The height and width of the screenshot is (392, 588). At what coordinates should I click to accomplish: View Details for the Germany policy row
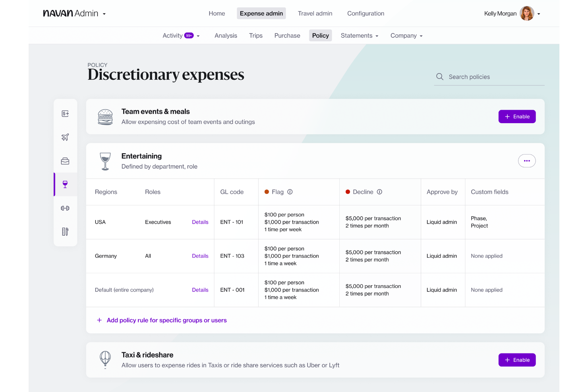pyautogui.click(x=200, y=256)
